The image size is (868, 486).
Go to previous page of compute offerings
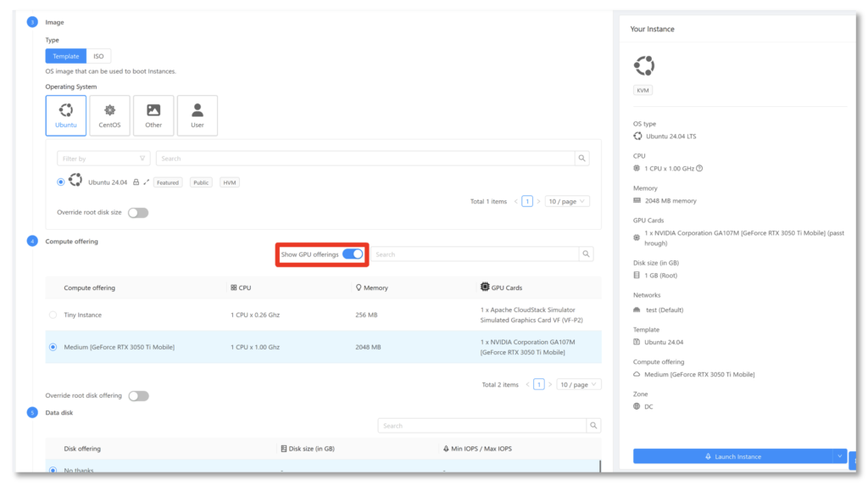coord(527,384)
